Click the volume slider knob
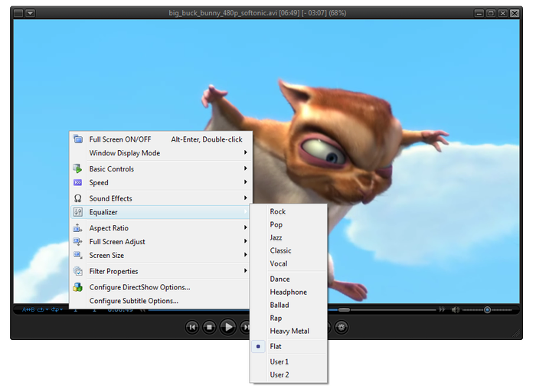 point(487,310)
